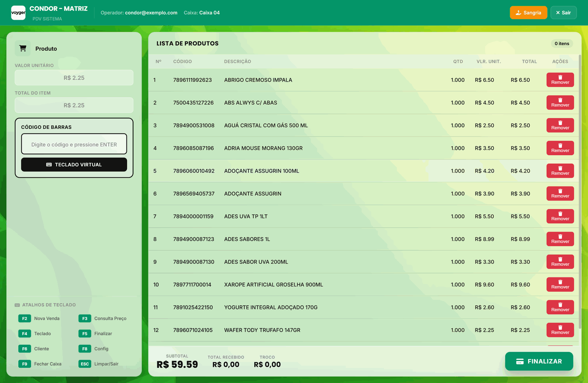Click the shopping cart Produto icon
This screenshot has height=383, width=588.
click(23, 48)
